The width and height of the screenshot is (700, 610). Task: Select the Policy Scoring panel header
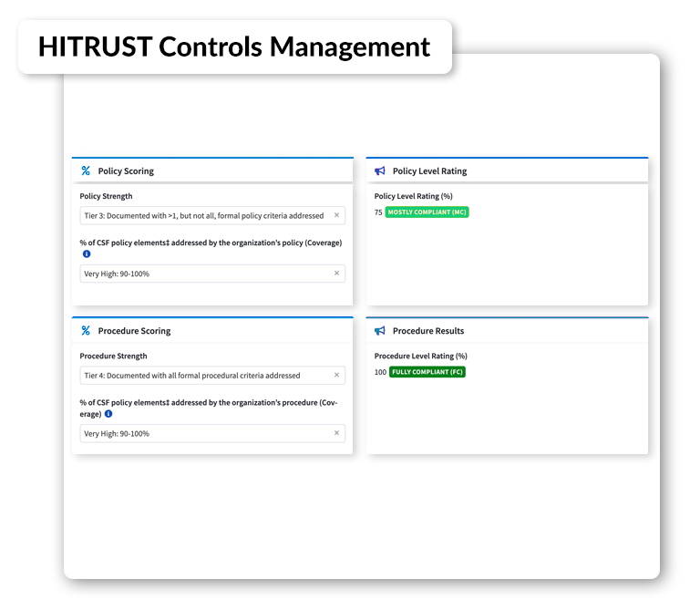click(212, 171)
